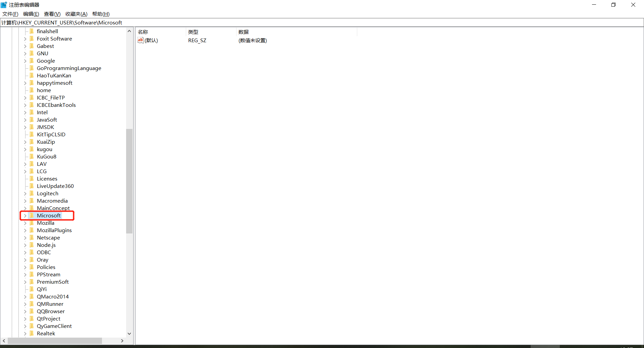Open the 收藏夹(A) menu

point(76,14)
